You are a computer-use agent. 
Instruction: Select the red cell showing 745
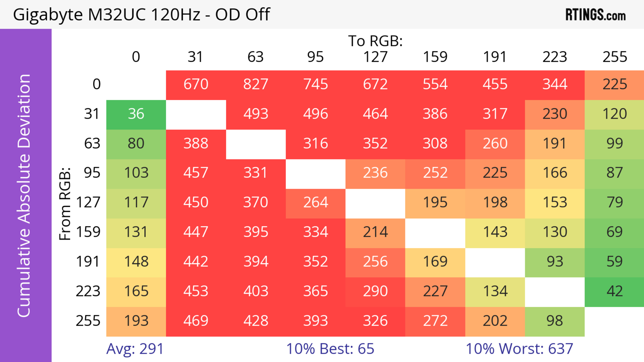pos(315,84)
